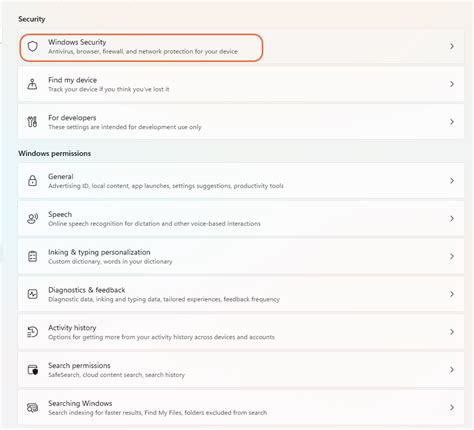Open chevron on For developers row
This screenshot has height=430, width=474.
(x=452, y=122)
